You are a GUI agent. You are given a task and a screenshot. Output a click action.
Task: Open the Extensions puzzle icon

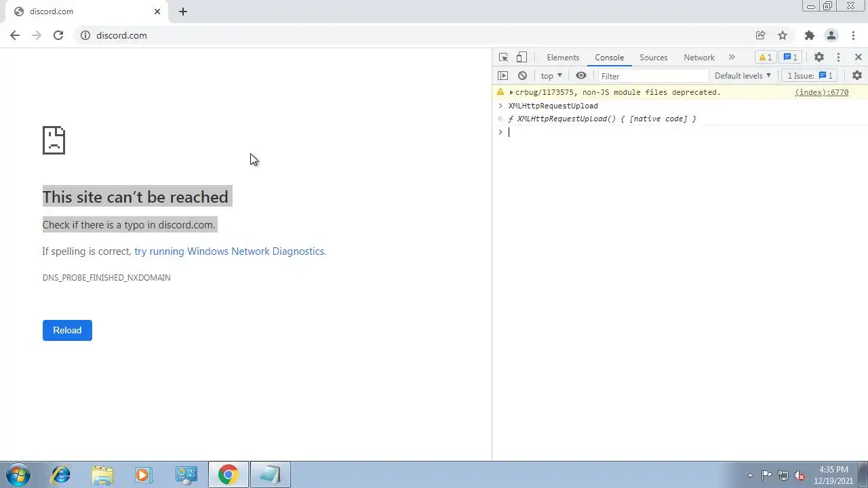809,35
